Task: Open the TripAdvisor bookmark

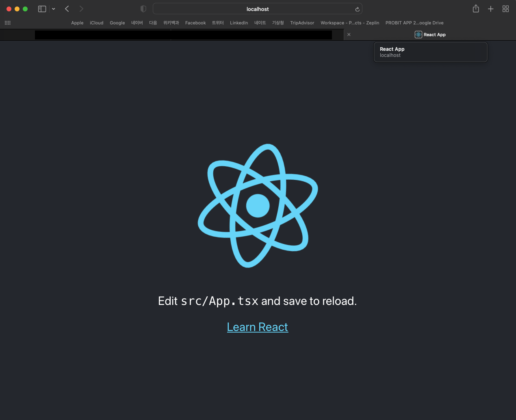Action: pos(302,23)
